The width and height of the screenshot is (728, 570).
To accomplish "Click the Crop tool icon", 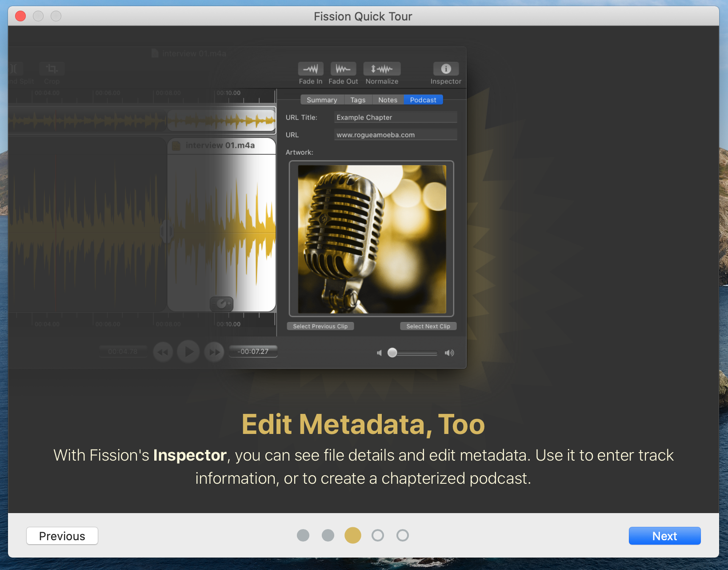I will tap(52, 69).
